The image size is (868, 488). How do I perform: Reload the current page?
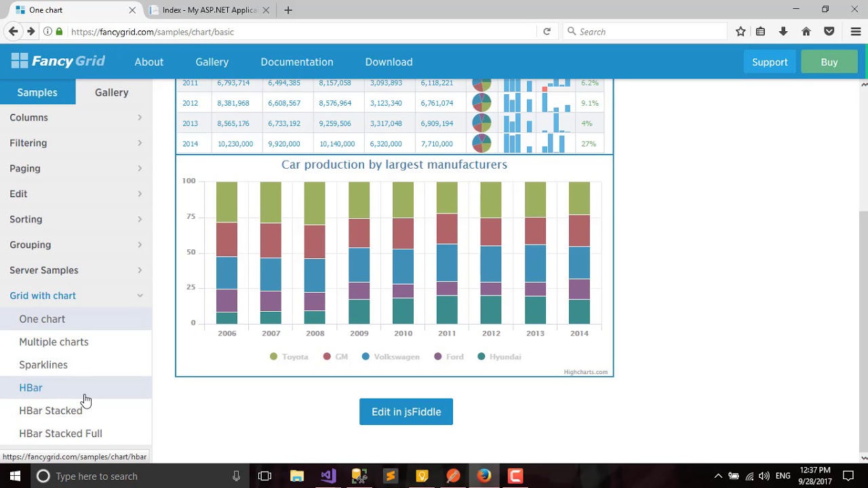tap(547, 31)
